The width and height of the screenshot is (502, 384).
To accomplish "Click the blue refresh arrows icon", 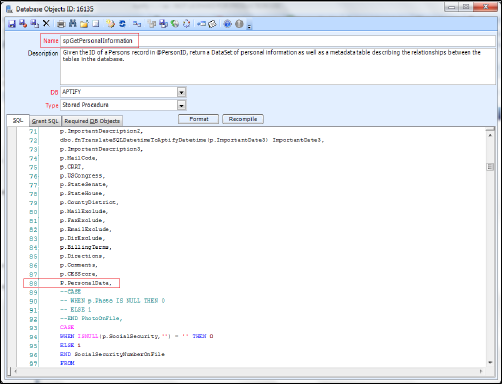I will coord(122,24).
